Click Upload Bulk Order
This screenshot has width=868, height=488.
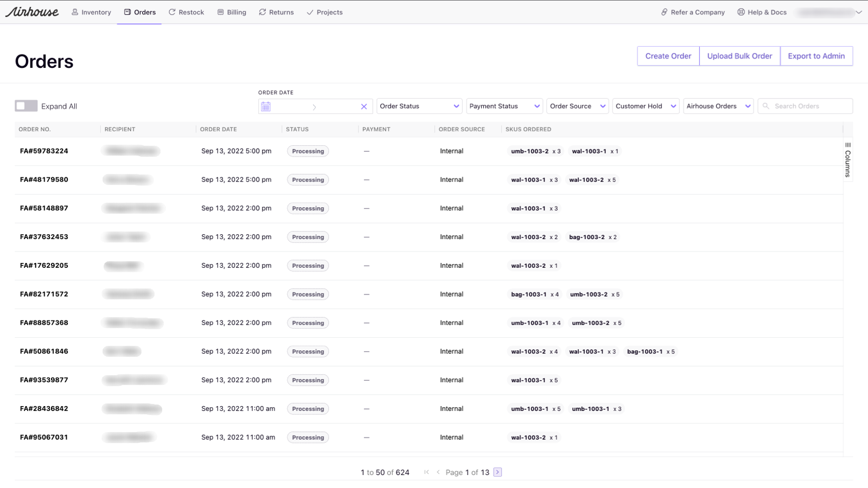pyautogui.click(x=739, y=56)
